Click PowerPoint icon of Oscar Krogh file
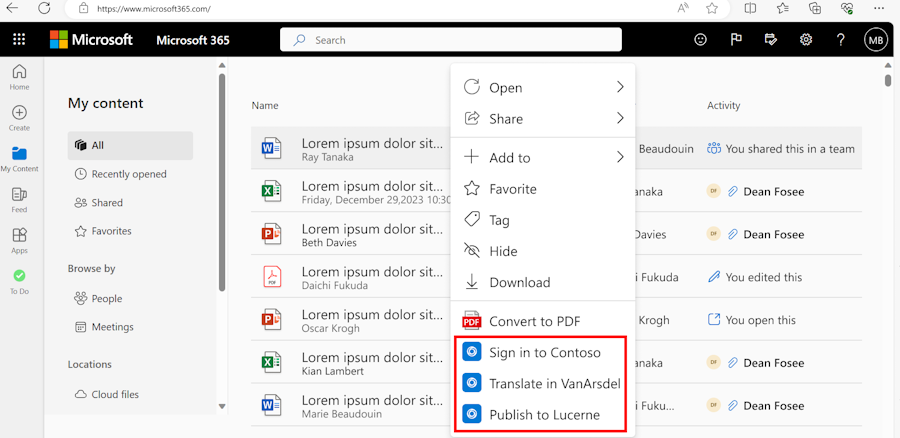 (x=271, y=320)
